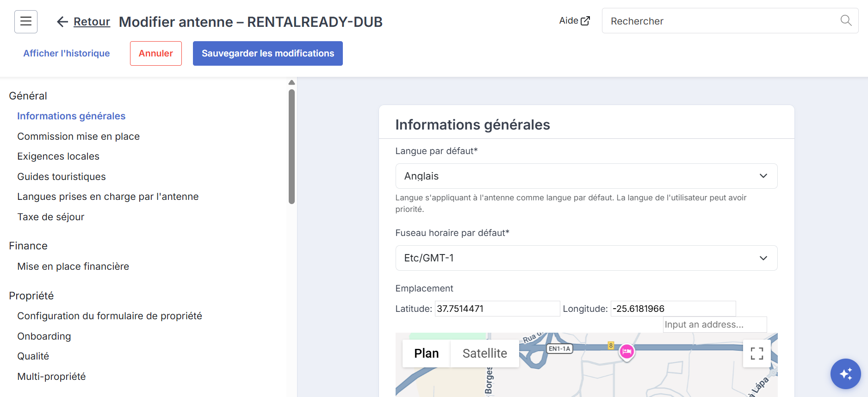
Task: Switch the map to Plan view
Action: pyautogui.click(x=426, y=354)
